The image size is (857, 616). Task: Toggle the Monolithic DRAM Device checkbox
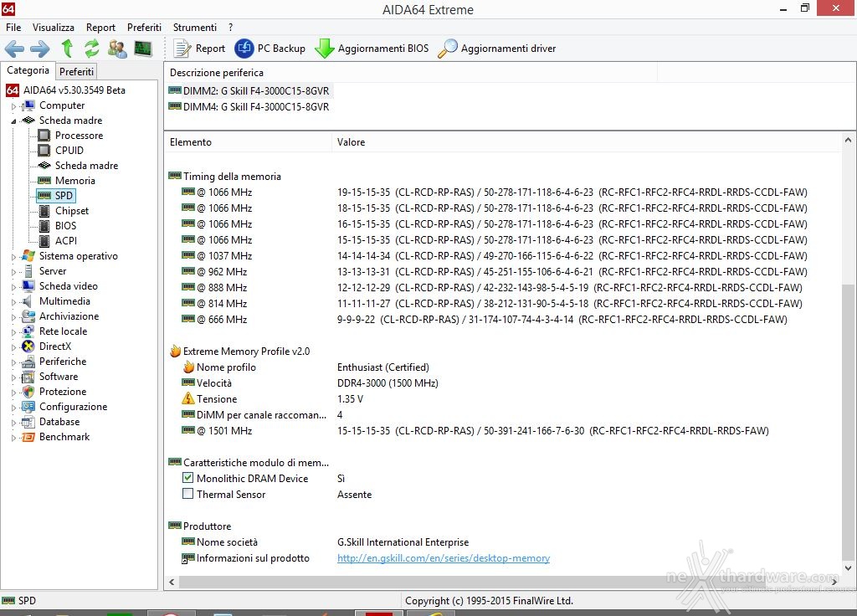coord(188,478)
